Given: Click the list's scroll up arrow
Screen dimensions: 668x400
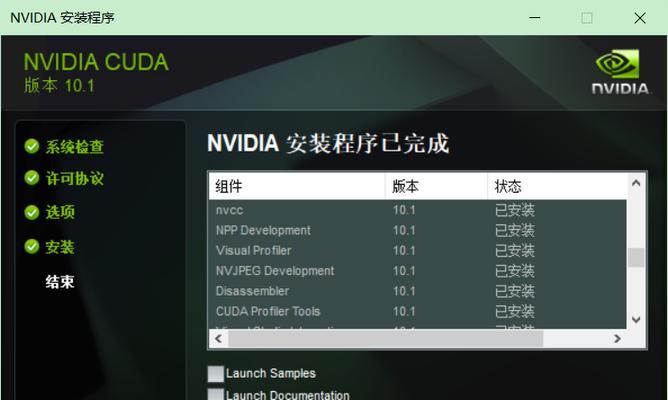Looking at the screenshot, I should point(636,183).
